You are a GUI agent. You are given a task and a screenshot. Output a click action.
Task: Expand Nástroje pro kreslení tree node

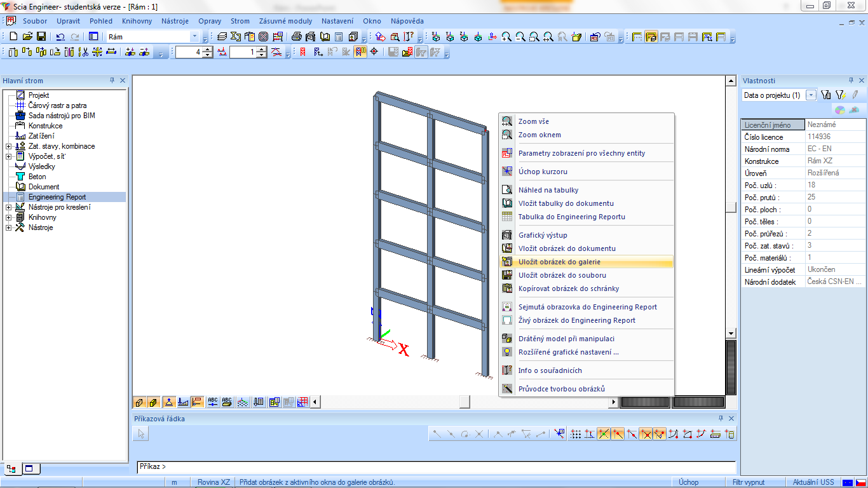(8, 207)
